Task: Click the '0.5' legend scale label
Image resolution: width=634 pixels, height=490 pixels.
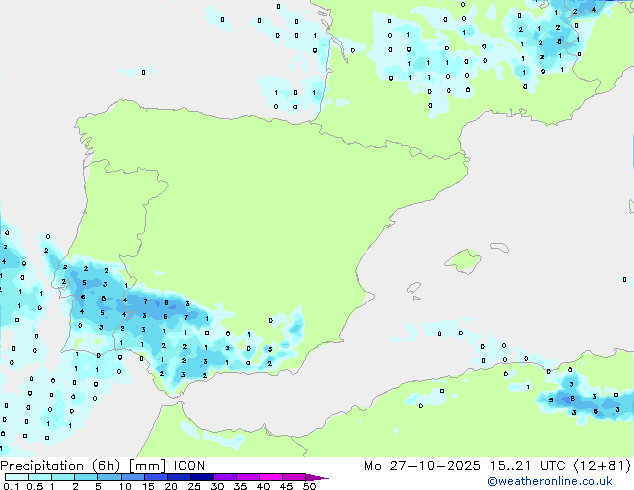Action: [x=34, y=486]
